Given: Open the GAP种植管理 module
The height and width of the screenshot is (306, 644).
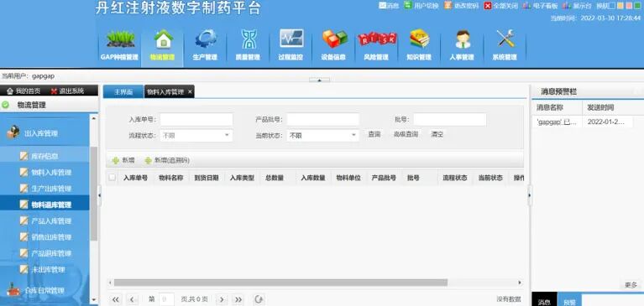Looking at the screenshot, I should click(119, 45).
